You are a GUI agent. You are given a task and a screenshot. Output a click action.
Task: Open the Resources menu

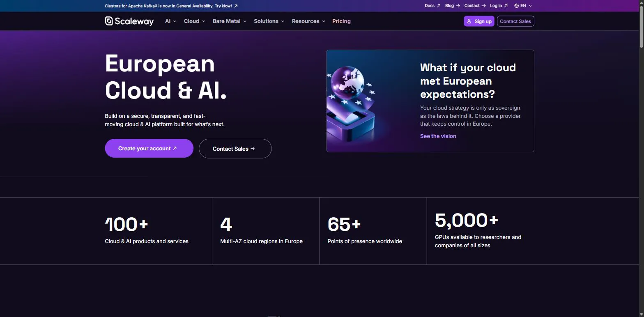click(x=308, y=21)
